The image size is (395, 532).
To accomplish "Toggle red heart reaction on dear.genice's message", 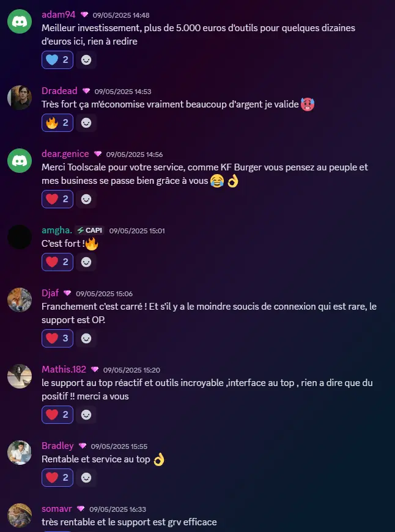I will point(57,199).
